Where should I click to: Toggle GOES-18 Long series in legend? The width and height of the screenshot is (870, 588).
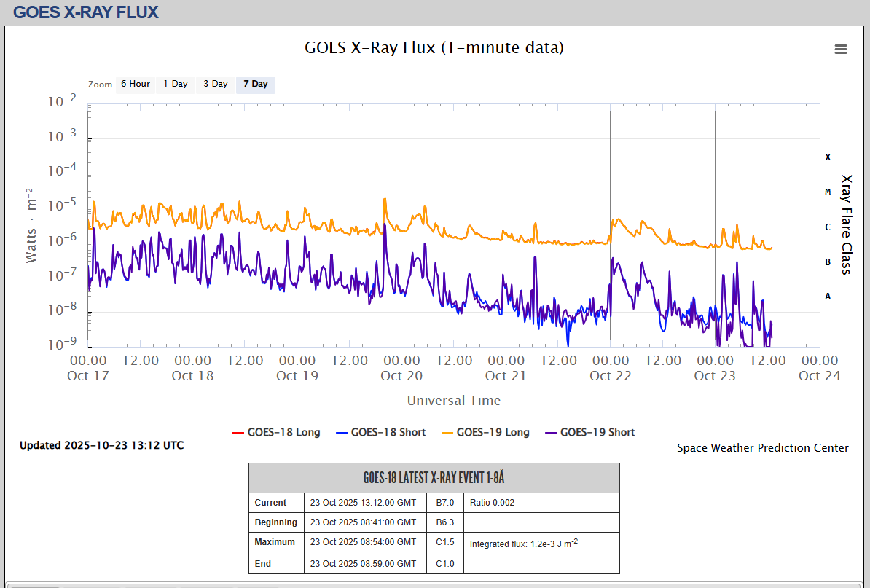(277, 432)
